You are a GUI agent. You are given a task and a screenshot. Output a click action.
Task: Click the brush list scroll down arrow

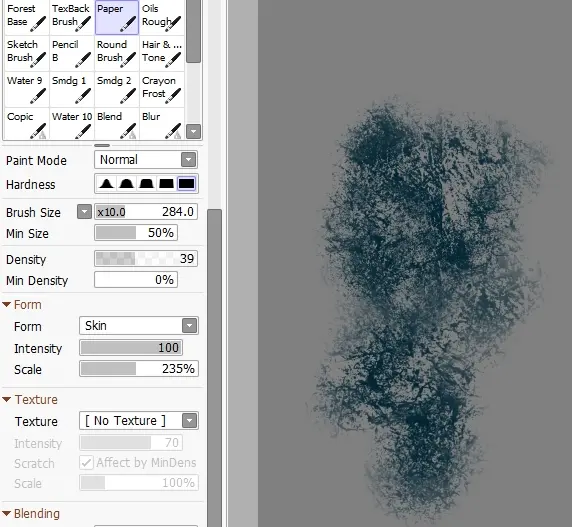(193, 131)
